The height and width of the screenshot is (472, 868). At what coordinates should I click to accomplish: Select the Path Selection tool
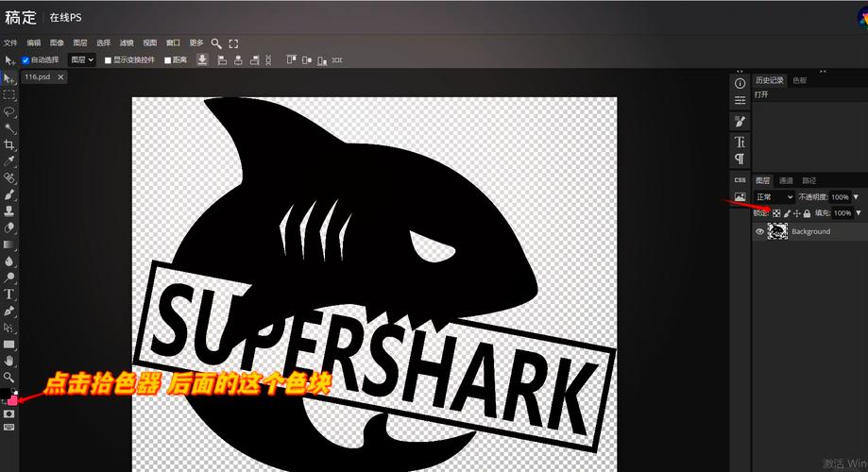(9, 328)
